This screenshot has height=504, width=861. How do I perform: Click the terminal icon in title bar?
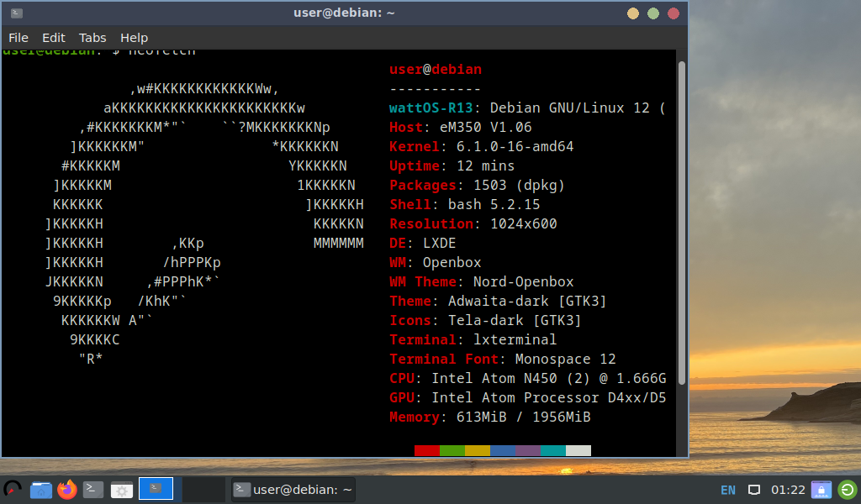click(x=17, y=13)
